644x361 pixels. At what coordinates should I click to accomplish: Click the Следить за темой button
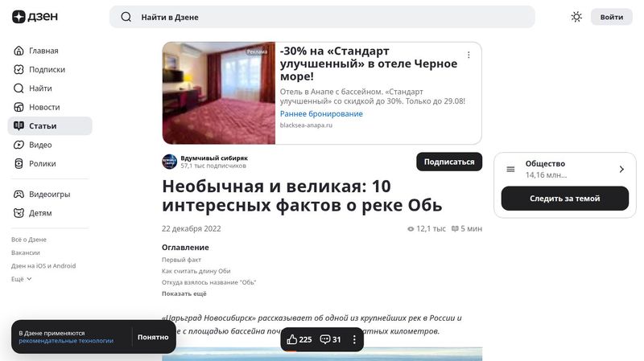pos(565,199)
